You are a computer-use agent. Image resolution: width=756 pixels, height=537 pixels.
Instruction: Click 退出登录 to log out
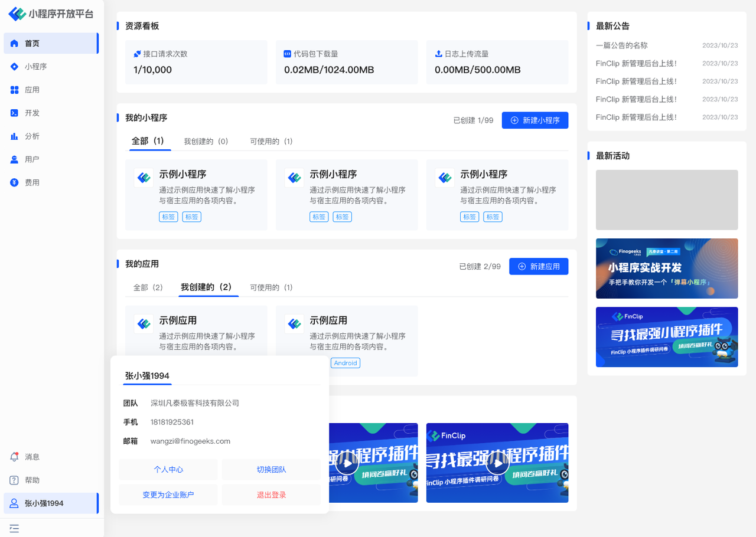click(x=271, y=495)
